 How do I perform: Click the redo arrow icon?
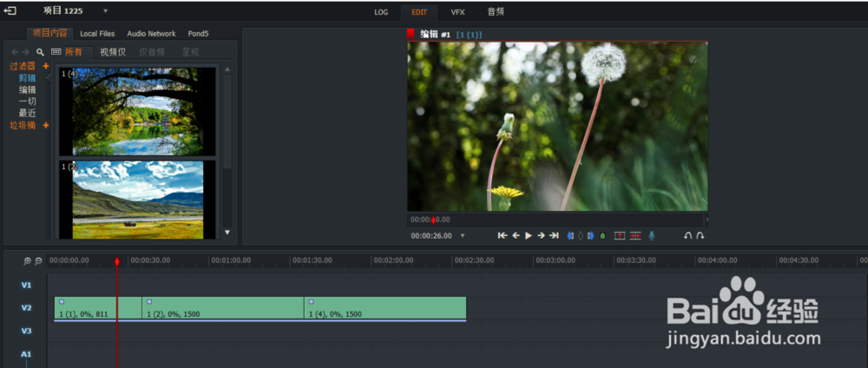pos(700,236)
